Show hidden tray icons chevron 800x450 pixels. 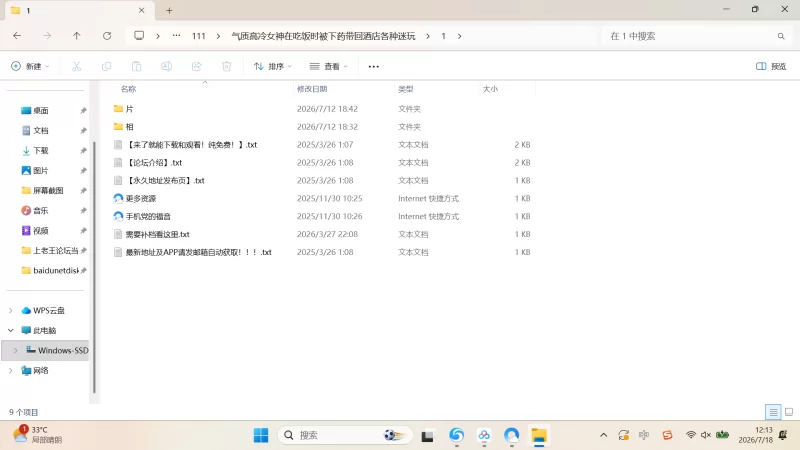point(604,435)
